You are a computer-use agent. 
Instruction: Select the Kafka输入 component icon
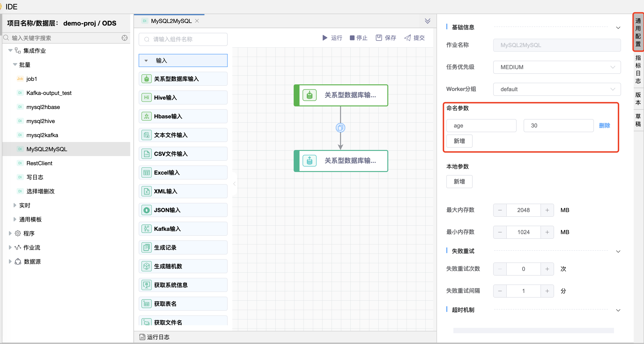147,229
